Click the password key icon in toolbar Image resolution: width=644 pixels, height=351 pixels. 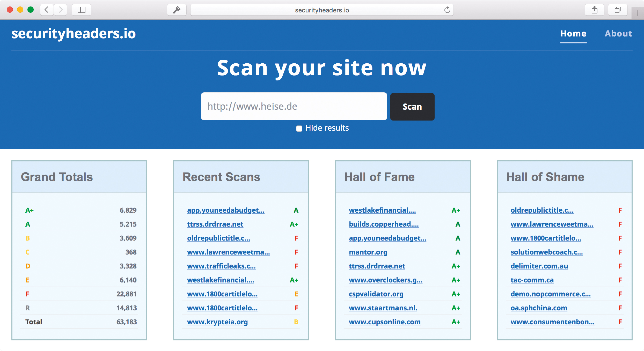click(x=177, y=10)
